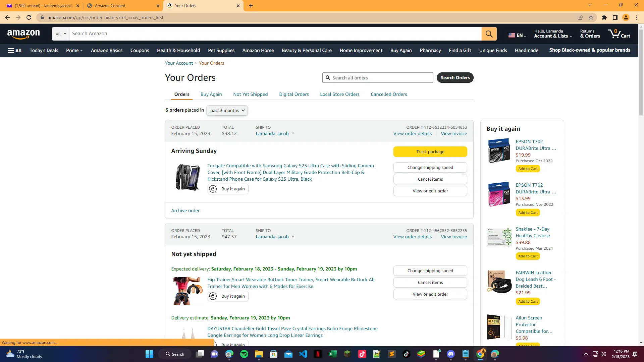644x362 pixels.
Task: Launch Spotify from the taskbar
Action: (x=244, y=354)
